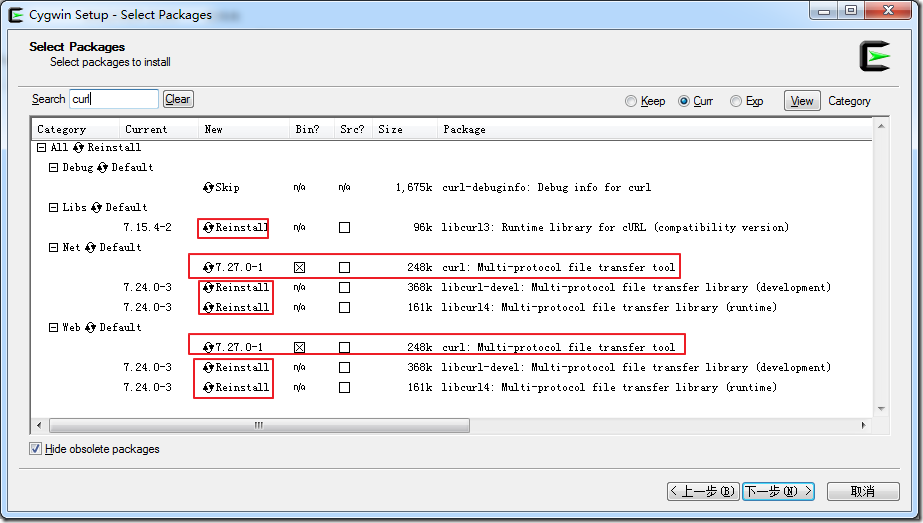This screenshot has width=923, height=523.
Task: Click the horizontal scrollbar left arrow
Action: 39,425
